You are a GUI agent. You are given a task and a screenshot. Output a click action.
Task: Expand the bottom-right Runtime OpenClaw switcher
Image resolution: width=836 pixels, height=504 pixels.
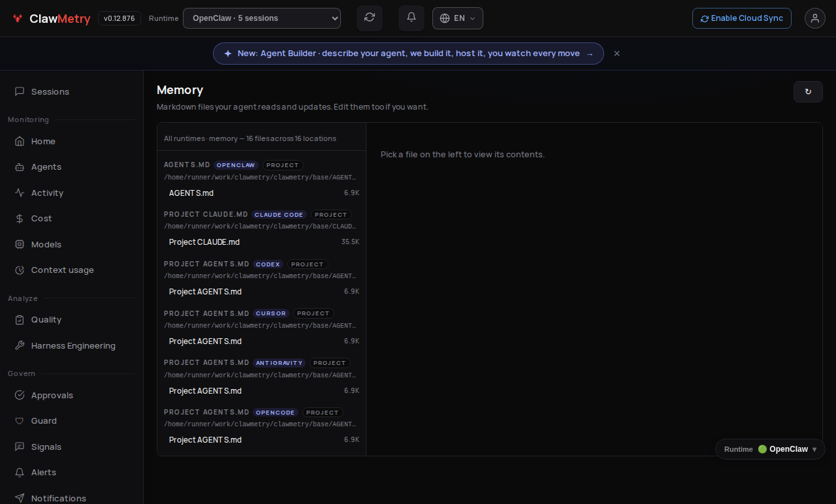pyautogui.click(x=771, y=449)
